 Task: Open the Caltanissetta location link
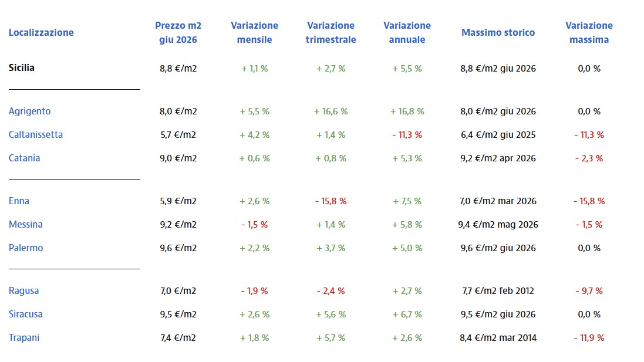tap(36, 134)
